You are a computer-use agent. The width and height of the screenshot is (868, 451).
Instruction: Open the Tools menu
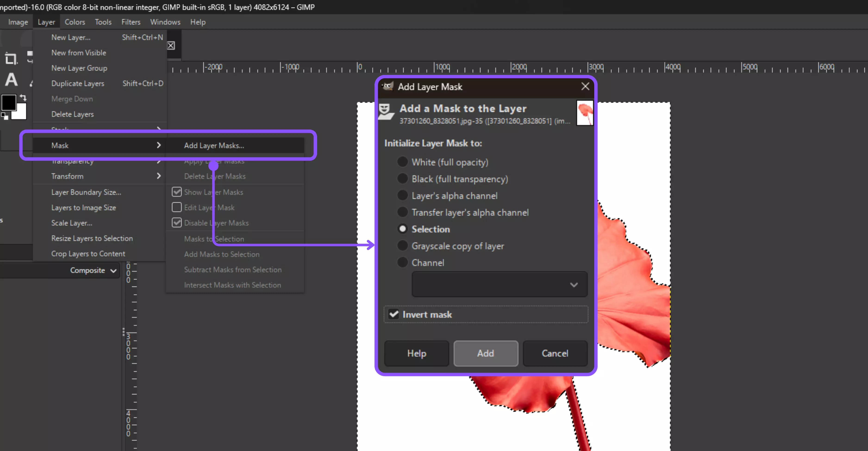[x=103, y=22]
